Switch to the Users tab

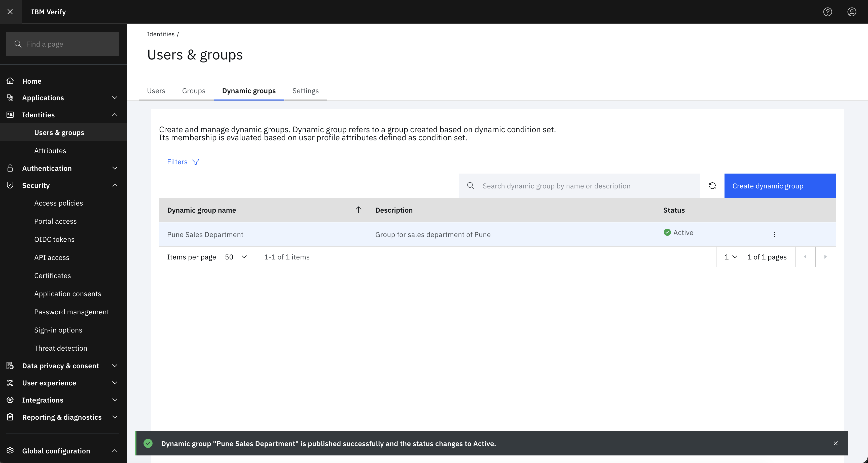(x=156, y=91)
